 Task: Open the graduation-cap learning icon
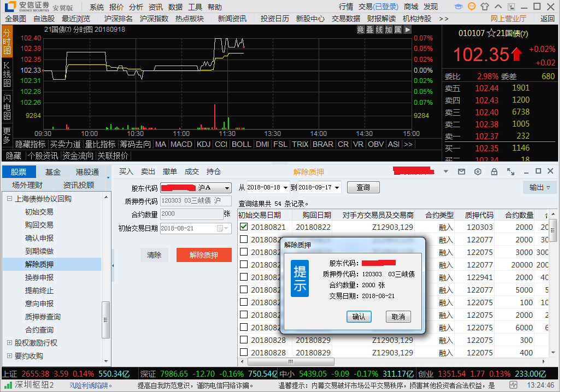pos(459,7)
